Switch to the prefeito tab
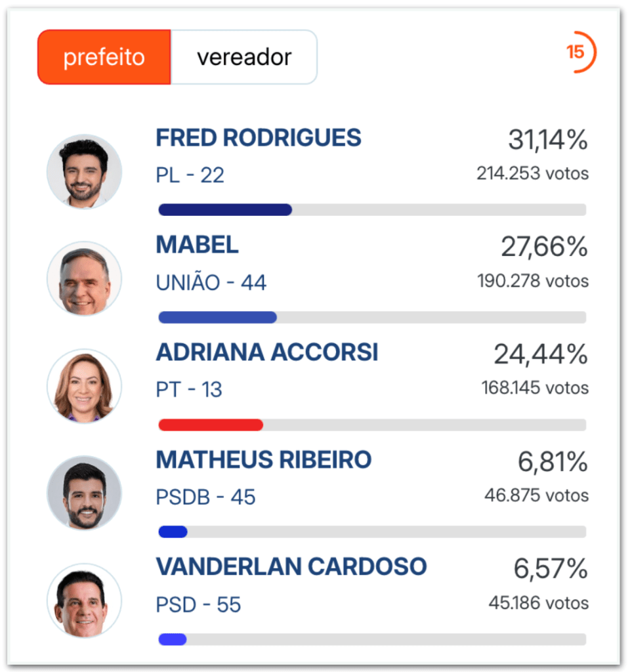Image resolution: width=632 pixels, height=672 pixels. 104,57
